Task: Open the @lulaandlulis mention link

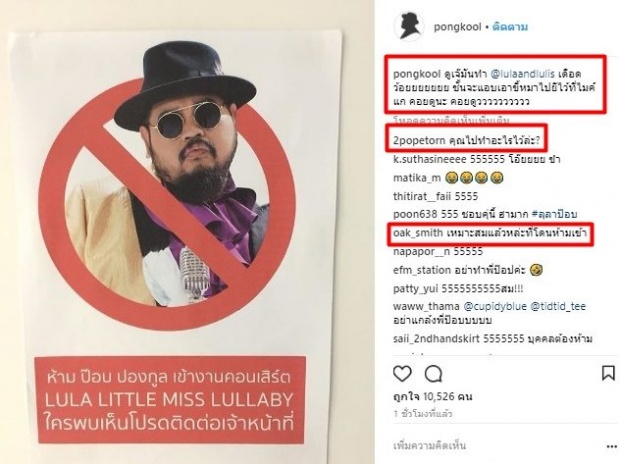Action: tap(522, 74)
